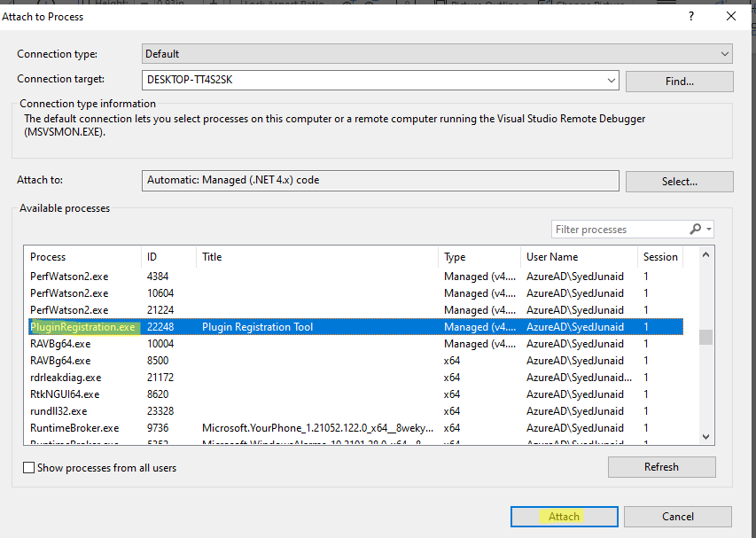This screenshot has width=756, height=538.
Task: Click the Cancel button
Action: tap(678, 517)
